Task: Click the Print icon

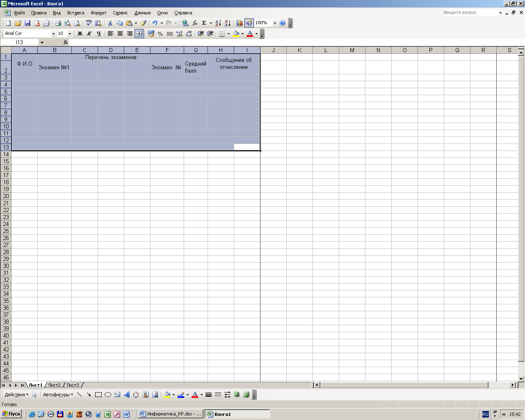Action: [58, 23]
